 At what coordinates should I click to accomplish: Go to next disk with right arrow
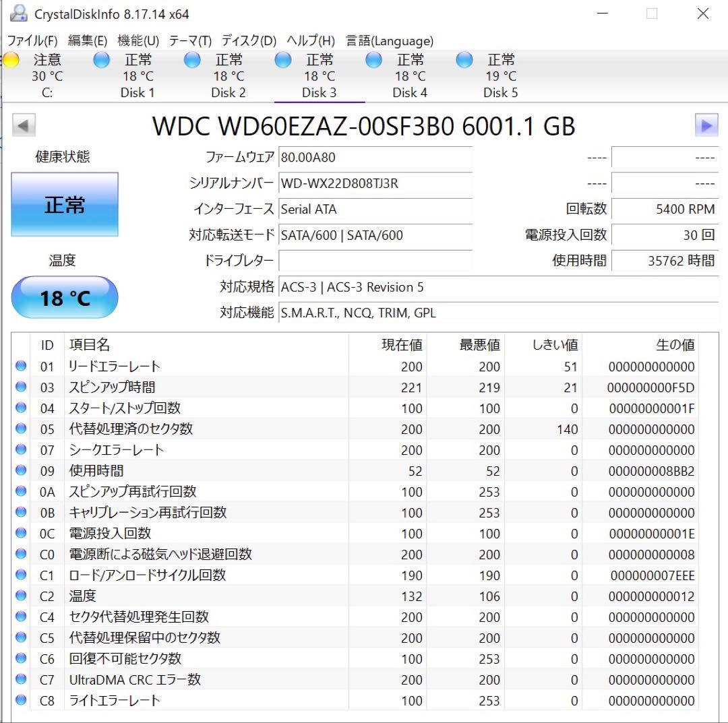point(706,125)
